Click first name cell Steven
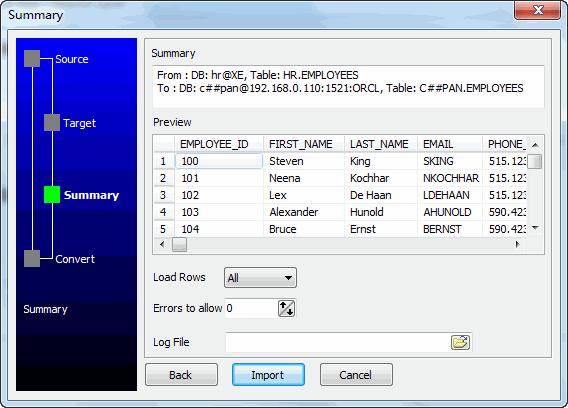Image resolution: width=568 pixels, height=408 pixels. pos(304,161)
